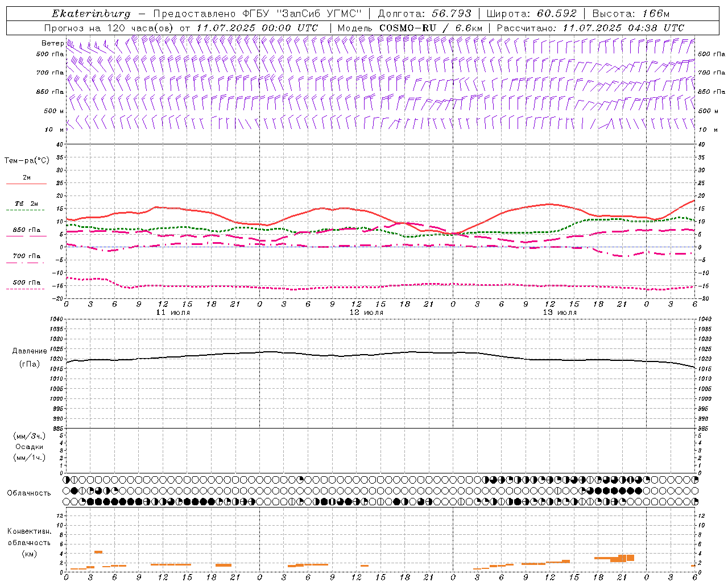This screenshot has height=582, width=728.
Task: Click '985' on left pressure axis
Action: (x=58, y=429)
